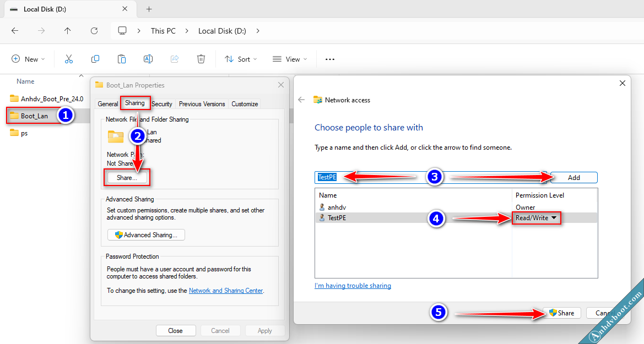The width and height of the screenshot is (644, 344).
Task: Go up one folder level with Up arrow
Action: [68, 31]
